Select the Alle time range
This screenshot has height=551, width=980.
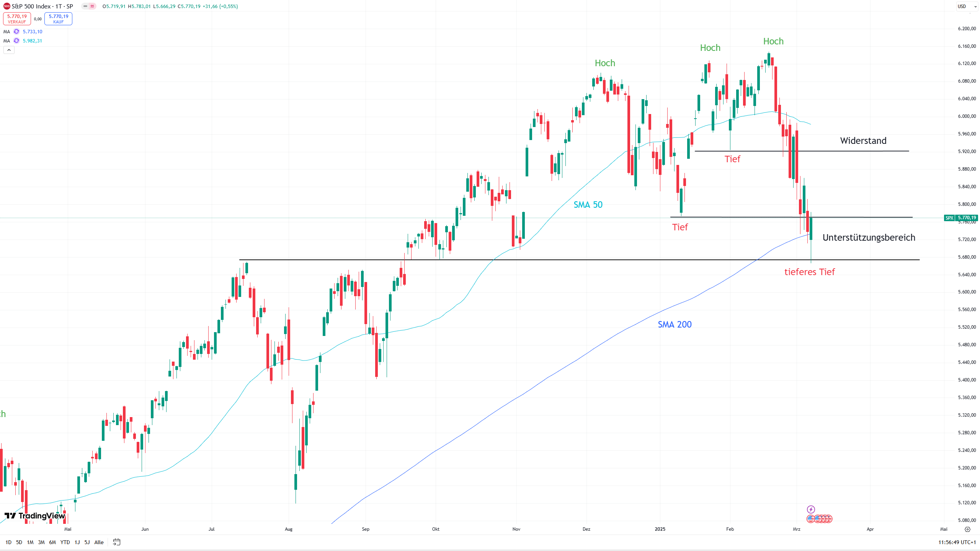[99, 542]
